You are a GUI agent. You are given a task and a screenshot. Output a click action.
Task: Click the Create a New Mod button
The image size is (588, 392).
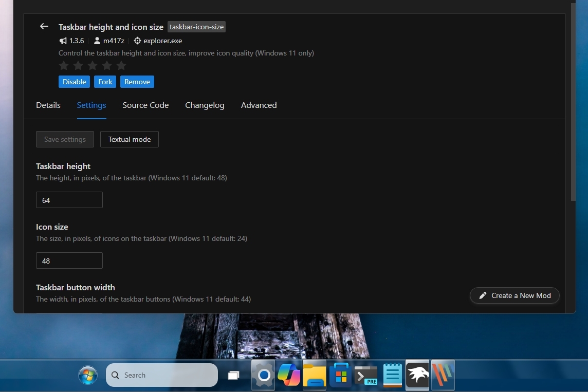(514, 295)
